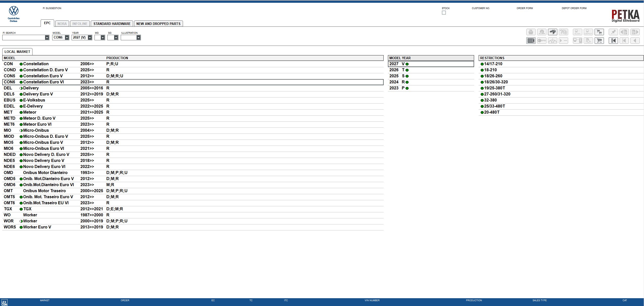Select the LOCAL MARKET tab

17,52
